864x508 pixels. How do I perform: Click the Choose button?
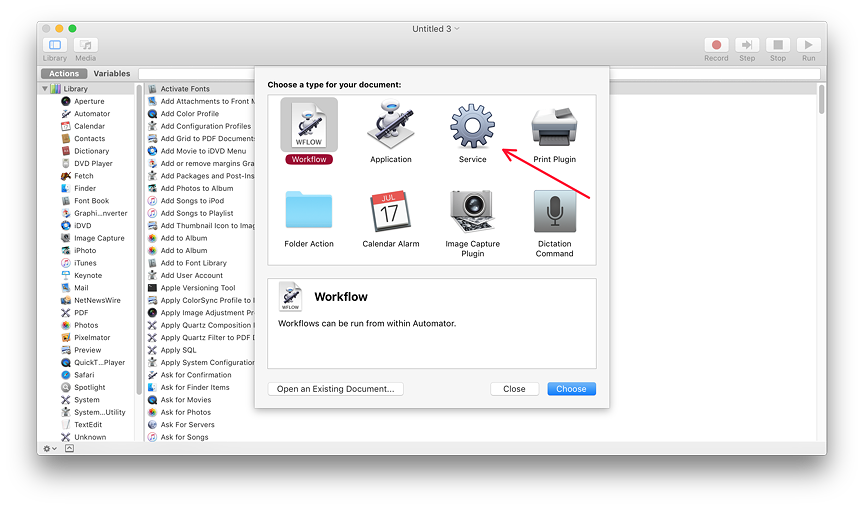571,389
